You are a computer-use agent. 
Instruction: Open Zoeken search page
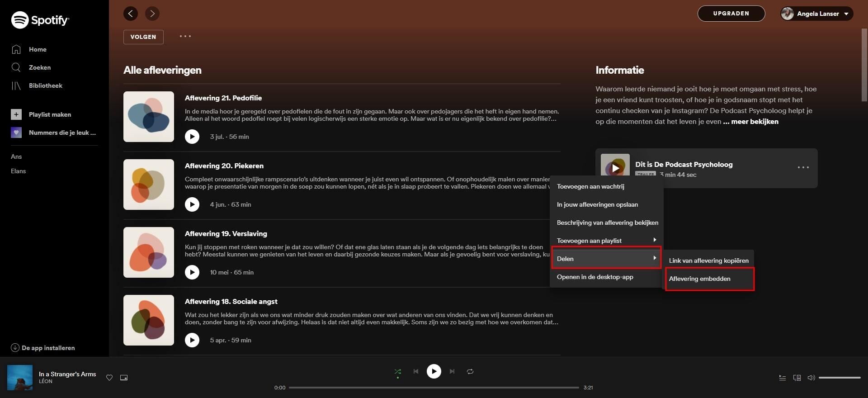pos(31,67)
